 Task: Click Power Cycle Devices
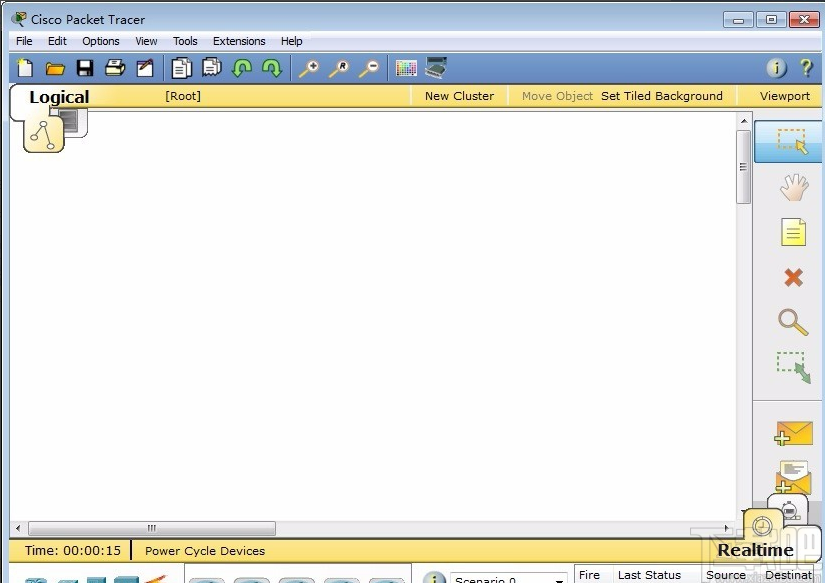[205, 551]
